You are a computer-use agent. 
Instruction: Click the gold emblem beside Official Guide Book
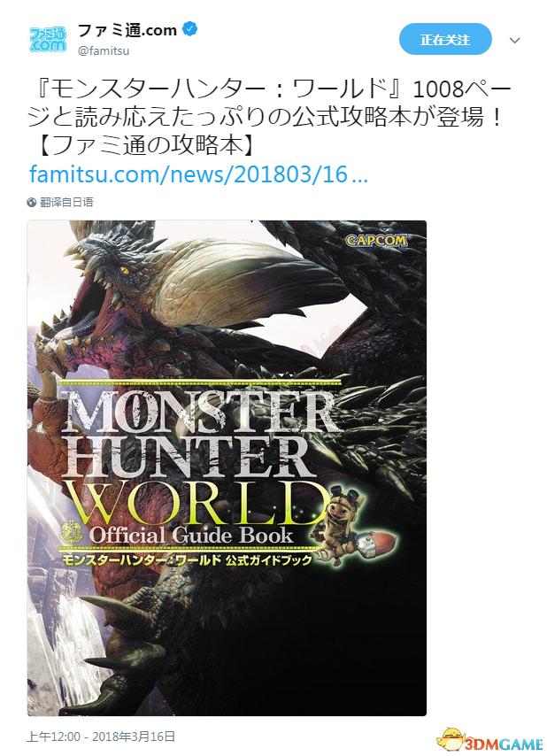coord(73,531)
